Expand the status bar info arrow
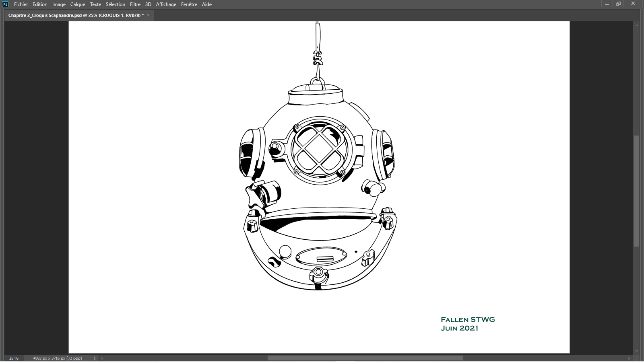Screen dimensions: 644x362 pos(95,358)
